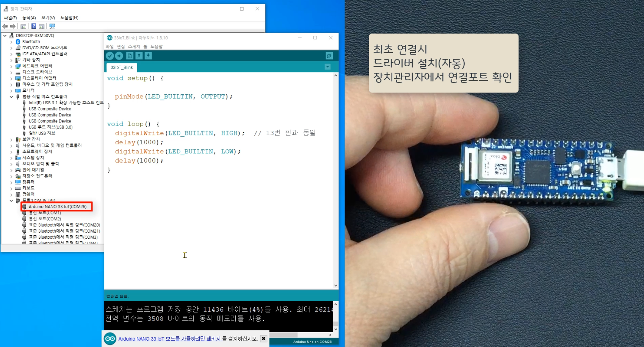Expand the DVD/CD-ROM 드라이브 category
This screenshot has height=347, width=644.
11,48
